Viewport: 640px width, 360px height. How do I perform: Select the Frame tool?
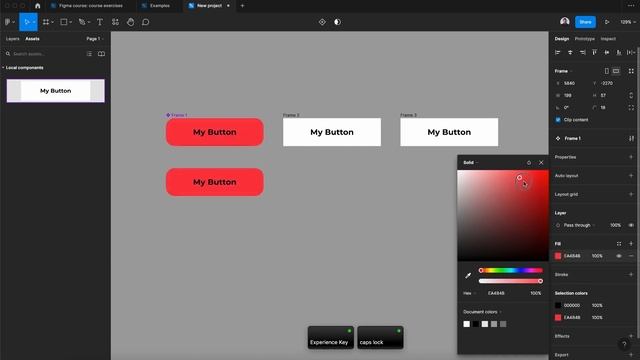pyautogui.click(x=46, y=22)
